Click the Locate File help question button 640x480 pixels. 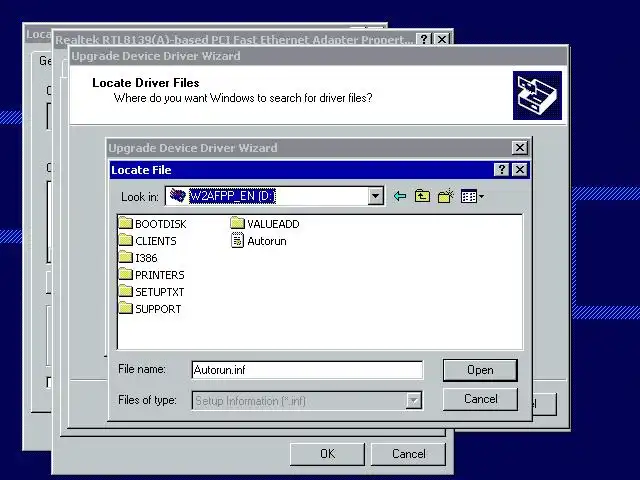click(x=502, y=169)
